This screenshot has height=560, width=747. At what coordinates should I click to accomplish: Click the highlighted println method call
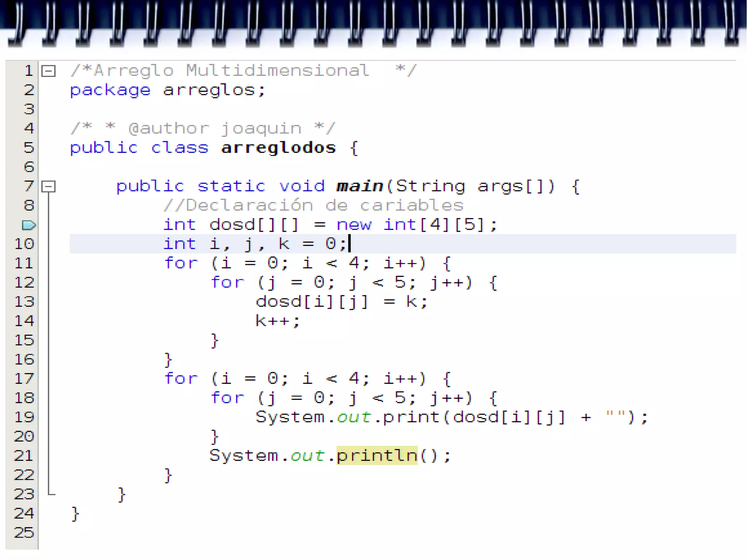click(376, 455)
